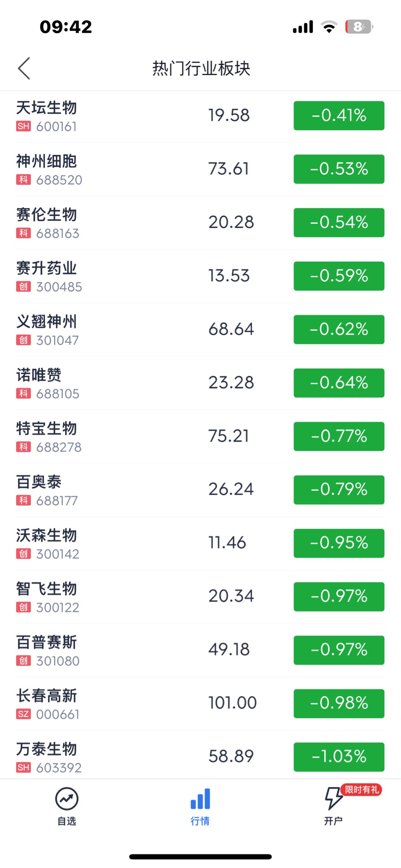Open the 自选 watchlist tab icon

(67, 799)
